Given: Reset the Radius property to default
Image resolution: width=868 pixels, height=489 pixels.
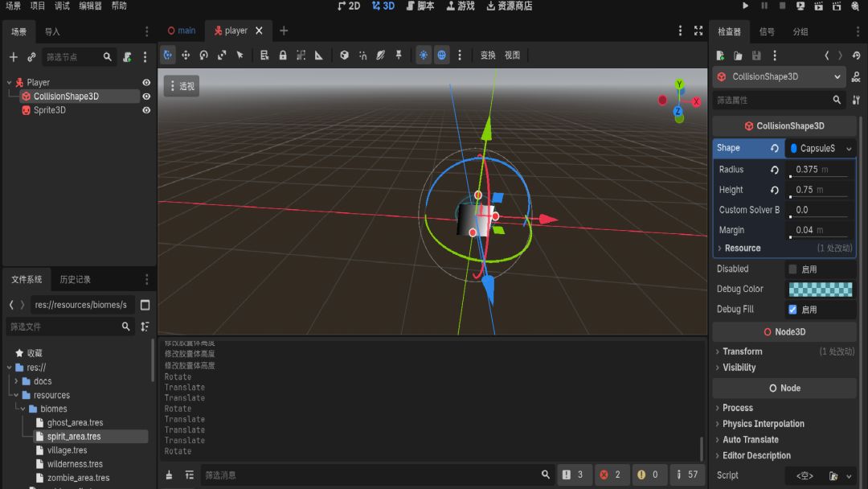Looking at the screenshot, I should click(x=775, y=170).
